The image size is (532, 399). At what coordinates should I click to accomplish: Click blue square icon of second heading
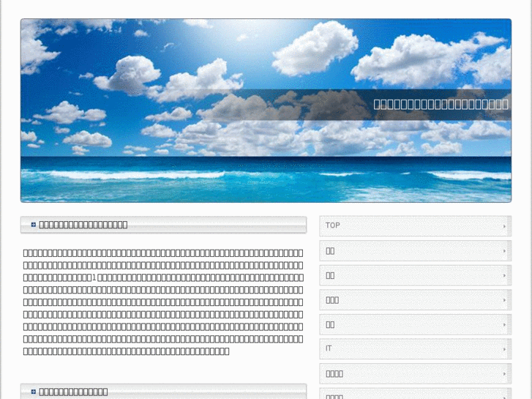coord(33,392)
